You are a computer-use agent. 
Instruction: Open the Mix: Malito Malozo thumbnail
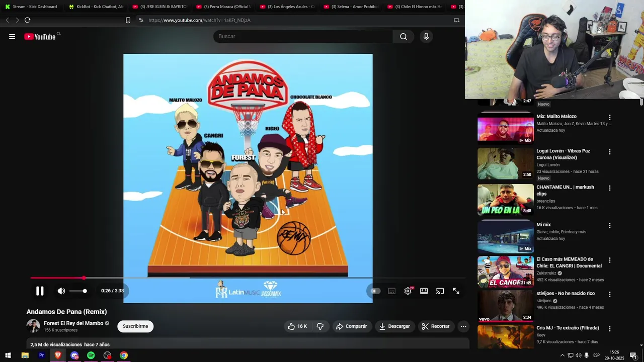tap(506, 129)
